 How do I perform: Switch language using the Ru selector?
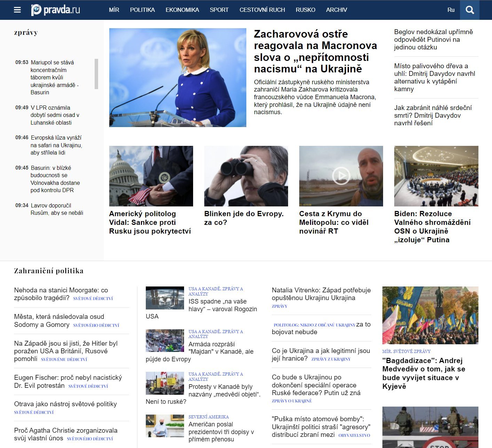tap(451, 10)
